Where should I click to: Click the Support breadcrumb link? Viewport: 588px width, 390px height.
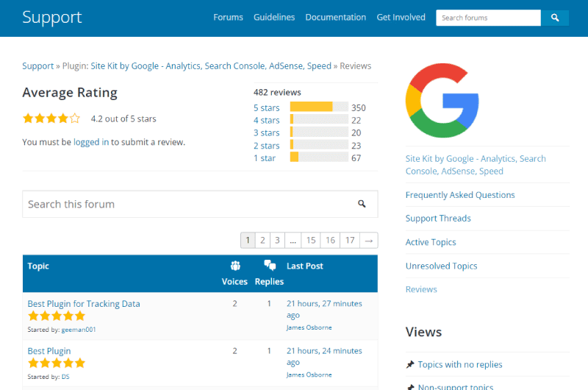tap(38, 66)
